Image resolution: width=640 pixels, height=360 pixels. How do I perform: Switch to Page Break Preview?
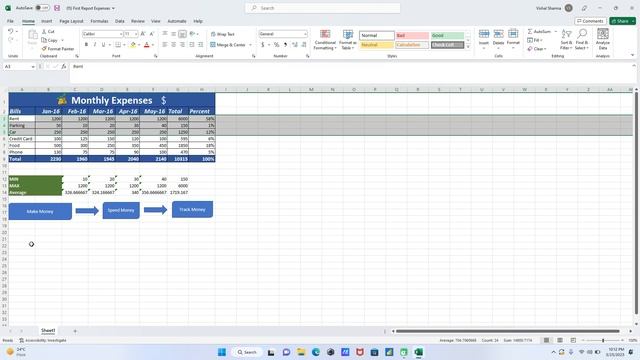(x=573, y=340)
